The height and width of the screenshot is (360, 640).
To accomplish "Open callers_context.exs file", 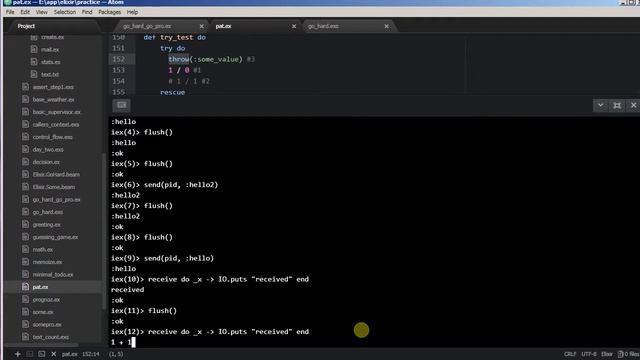I will pos(56,124).
